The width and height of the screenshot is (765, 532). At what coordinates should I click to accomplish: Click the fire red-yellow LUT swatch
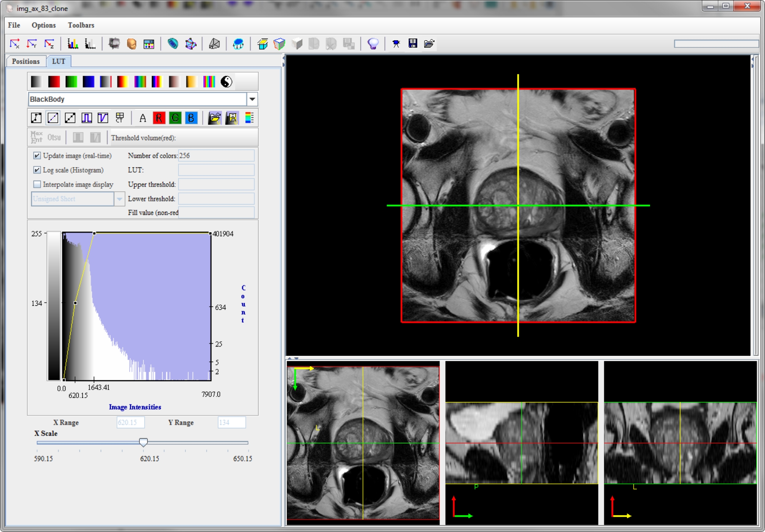[122, 82]
